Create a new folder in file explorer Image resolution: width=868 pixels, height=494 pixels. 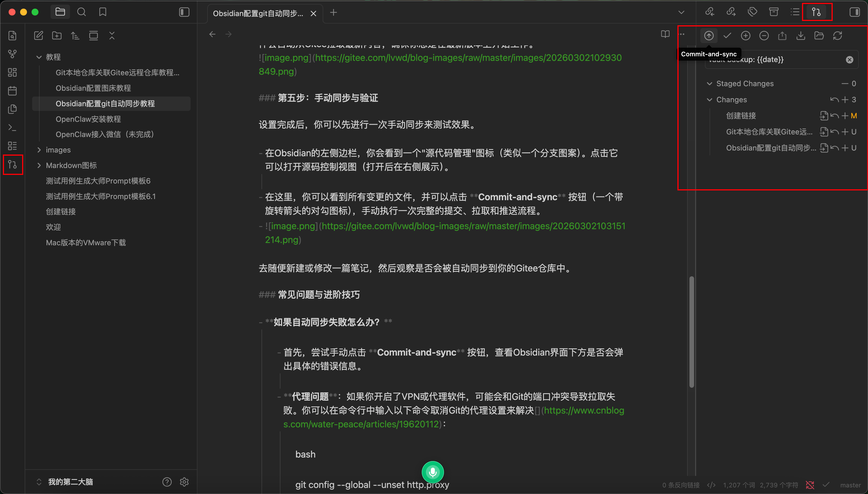(57, 36)
